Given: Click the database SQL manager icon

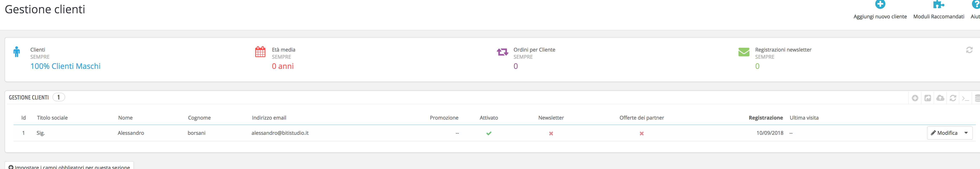Looking at the screenshot, I should 977,98.
